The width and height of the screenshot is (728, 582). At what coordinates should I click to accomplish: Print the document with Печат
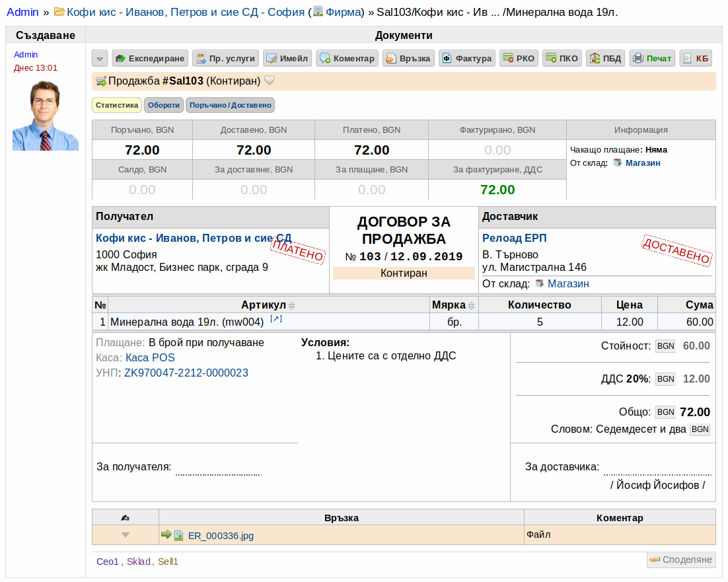652,59
